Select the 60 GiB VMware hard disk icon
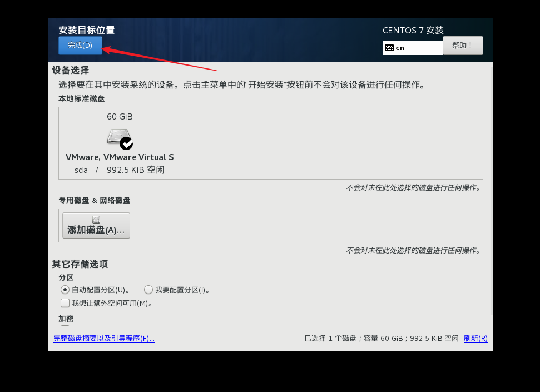The width and height of the screenshot is (540, 392). point(120,139)
